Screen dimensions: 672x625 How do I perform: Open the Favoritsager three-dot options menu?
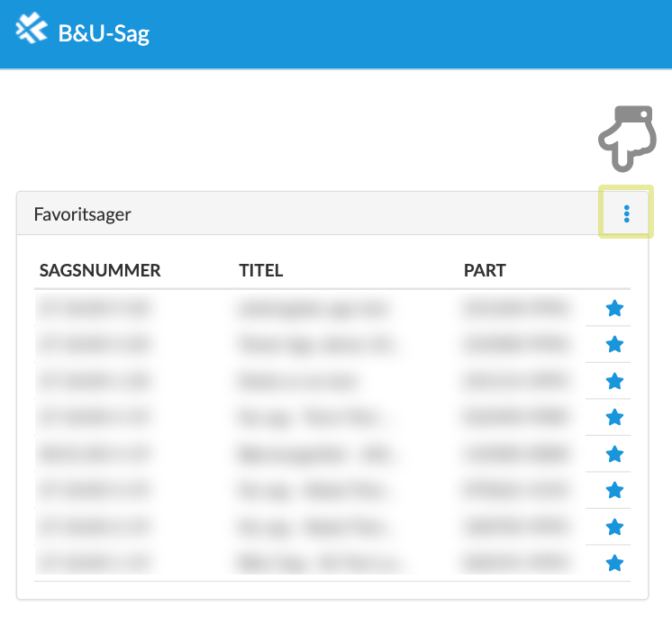click(x=626, y=213)
